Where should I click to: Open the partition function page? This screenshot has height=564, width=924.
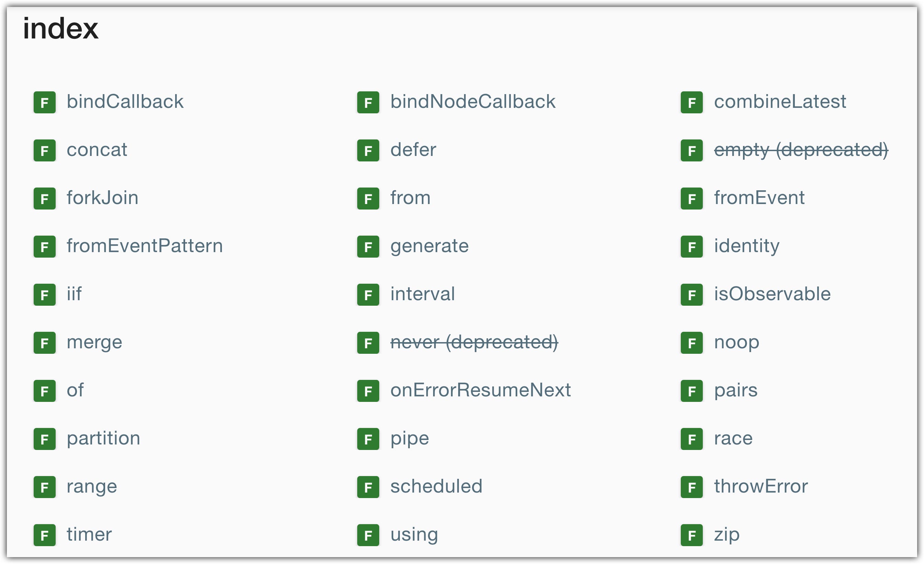click(x=103, y=439)
